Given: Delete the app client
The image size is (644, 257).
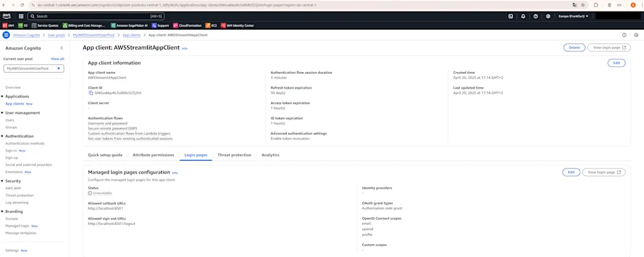Looking at the screenshot, I should (x=574, y=48).
